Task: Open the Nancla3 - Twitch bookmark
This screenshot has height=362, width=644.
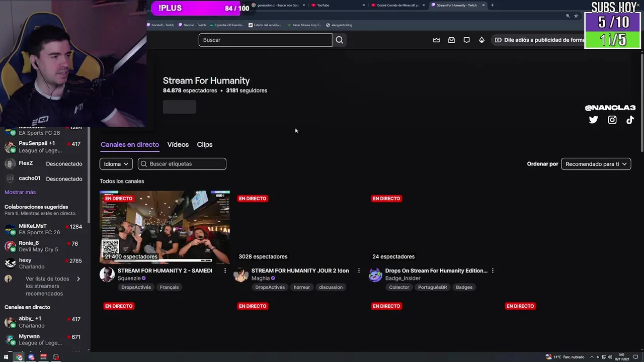Action: [192, 25]
